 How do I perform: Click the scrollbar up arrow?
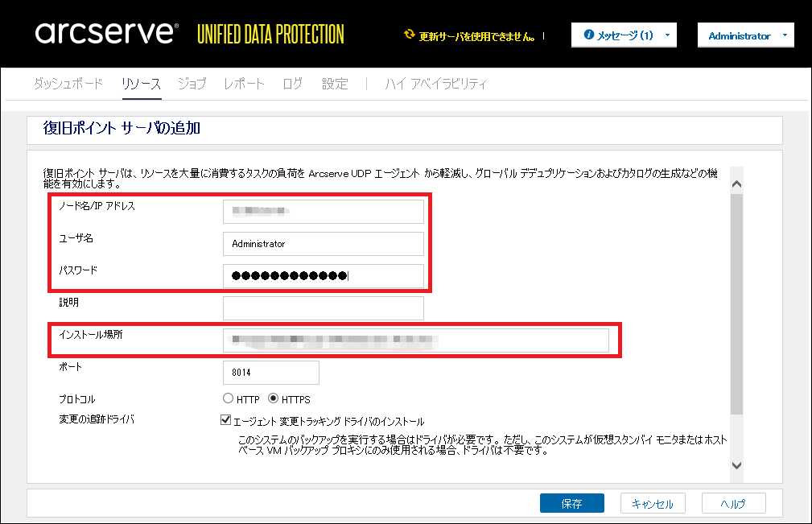point(736,184)
